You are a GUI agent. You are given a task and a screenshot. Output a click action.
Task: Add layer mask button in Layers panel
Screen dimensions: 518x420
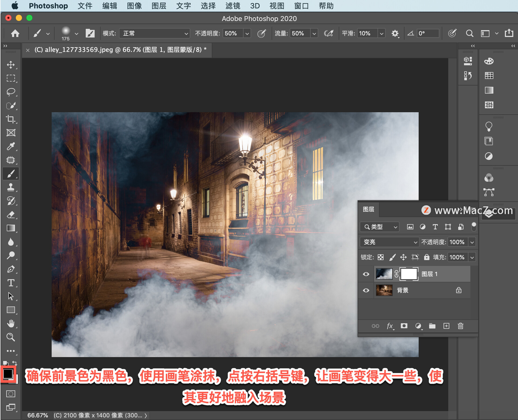pos(404,326)
